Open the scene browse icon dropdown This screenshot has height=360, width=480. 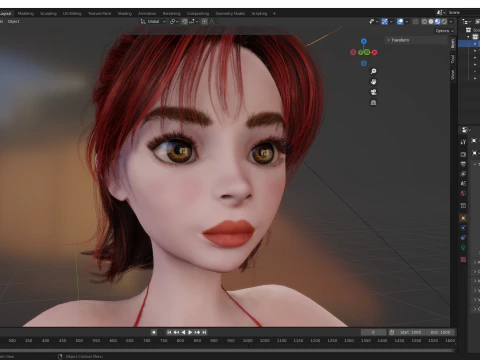click(441, 13)
